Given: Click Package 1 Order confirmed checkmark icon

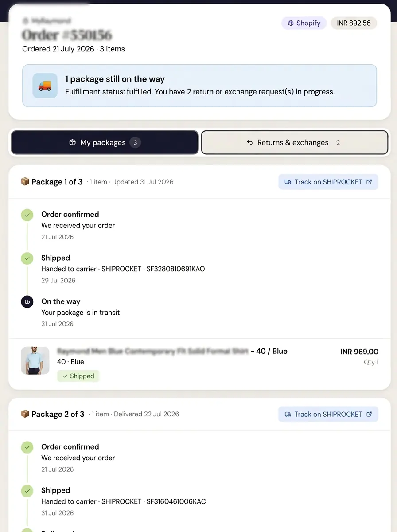Looking at the screenshot, I should [27, 215].
